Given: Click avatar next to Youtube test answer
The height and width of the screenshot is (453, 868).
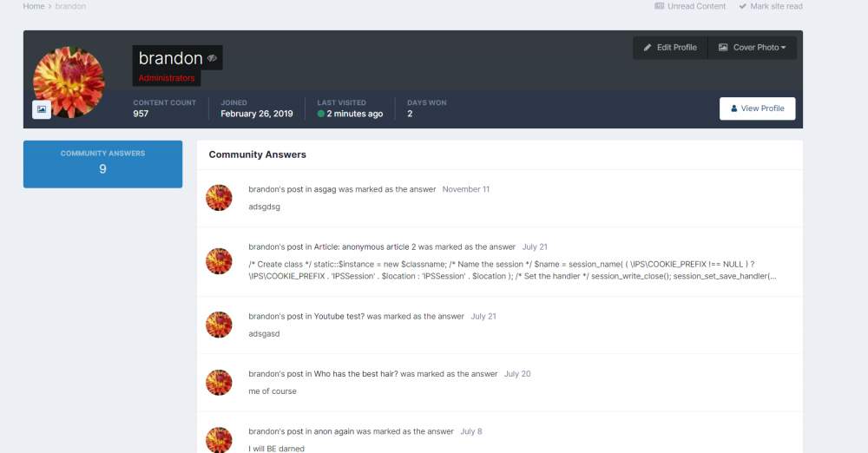Looking at the screenshot, I should click(x=220, y=325).
